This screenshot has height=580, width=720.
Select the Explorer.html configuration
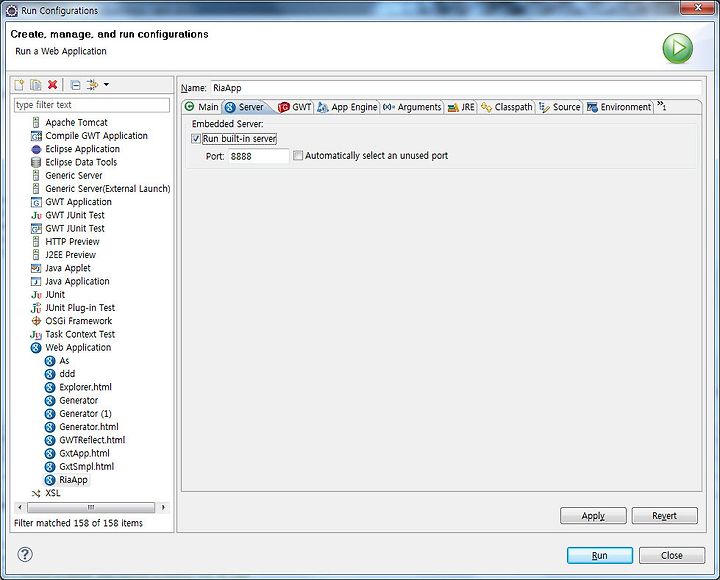[x=85, y=387]
